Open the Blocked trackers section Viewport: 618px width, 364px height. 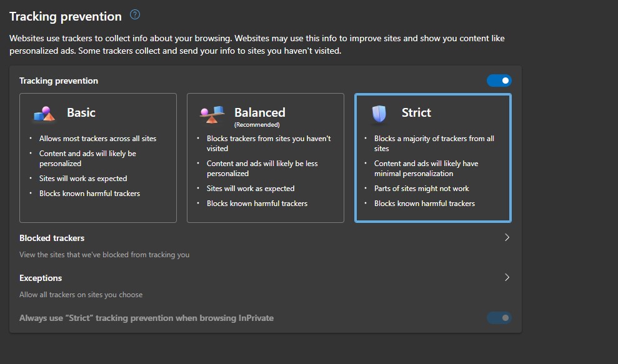tap(266, 246)
